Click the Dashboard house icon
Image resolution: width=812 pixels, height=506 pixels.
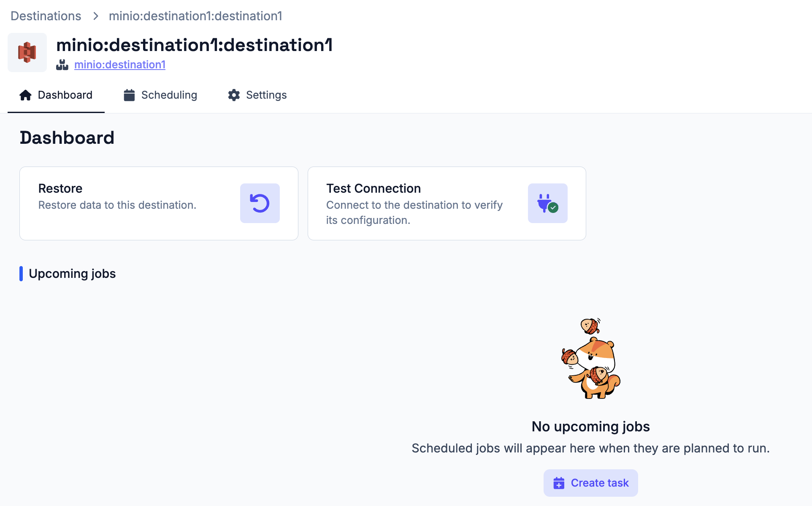(x=25, y=95)
